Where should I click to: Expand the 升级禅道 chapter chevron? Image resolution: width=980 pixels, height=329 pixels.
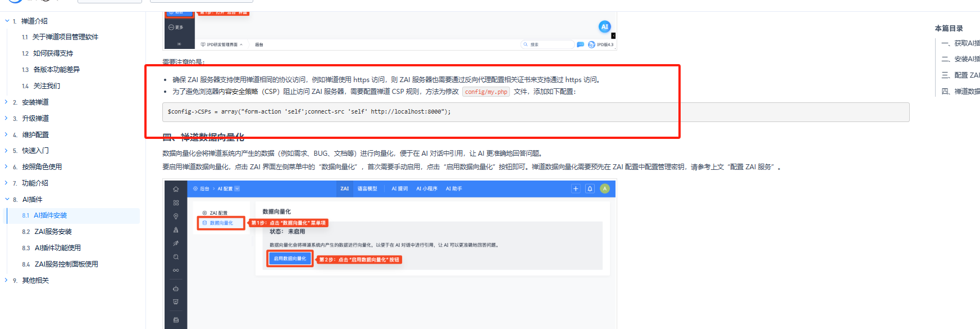click(7, 118)
